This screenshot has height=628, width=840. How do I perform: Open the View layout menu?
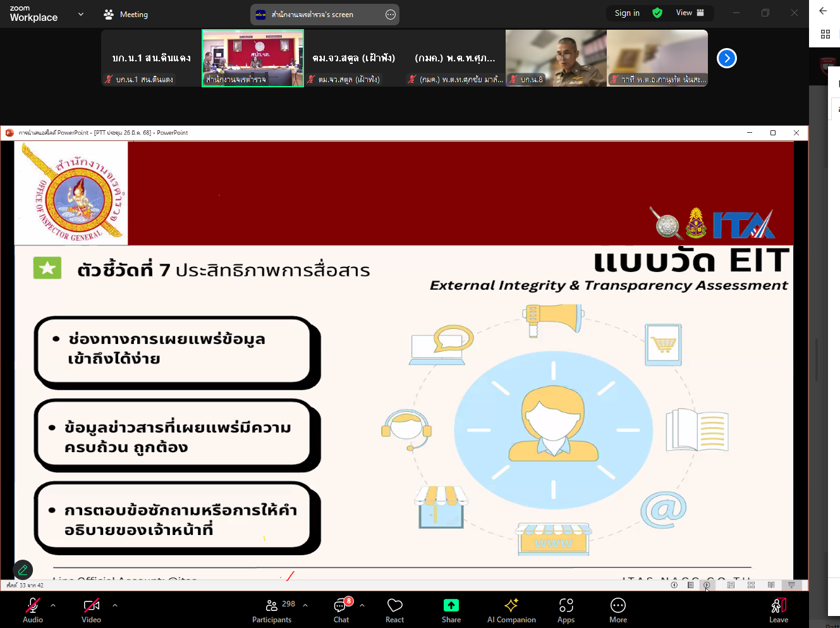pos(690,13)
